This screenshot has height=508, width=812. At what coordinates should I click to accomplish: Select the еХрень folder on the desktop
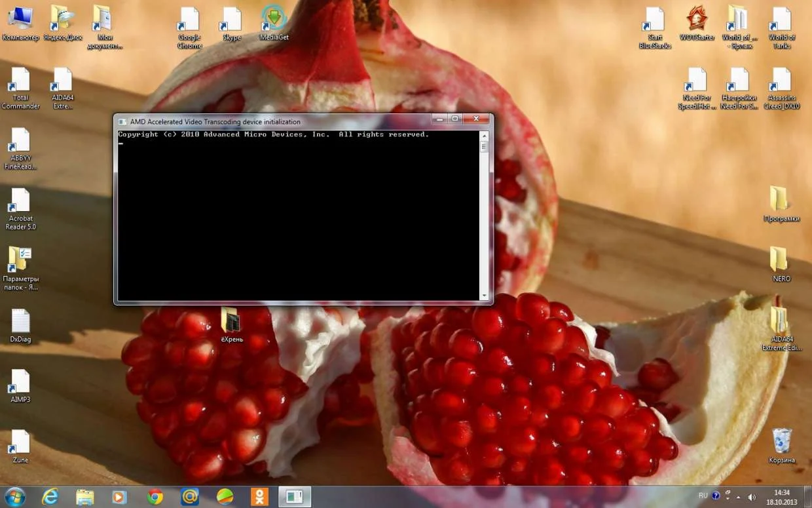tap(231, 325)
